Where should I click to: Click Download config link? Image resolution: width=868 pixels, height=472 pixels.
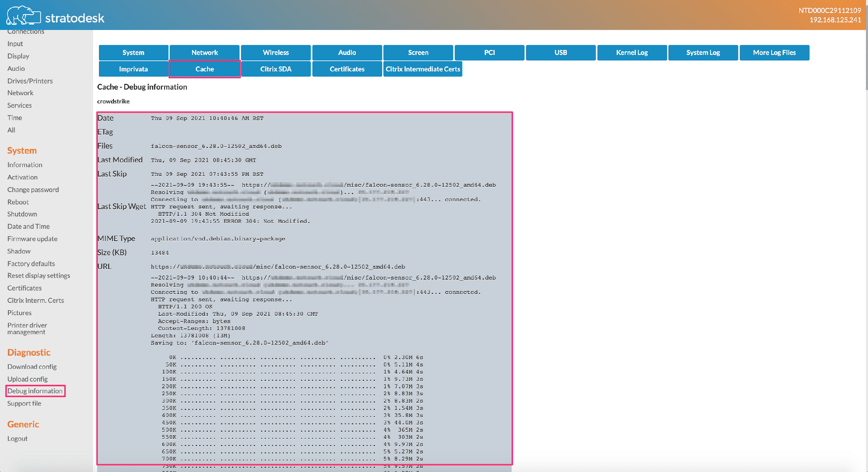[32, 367]
